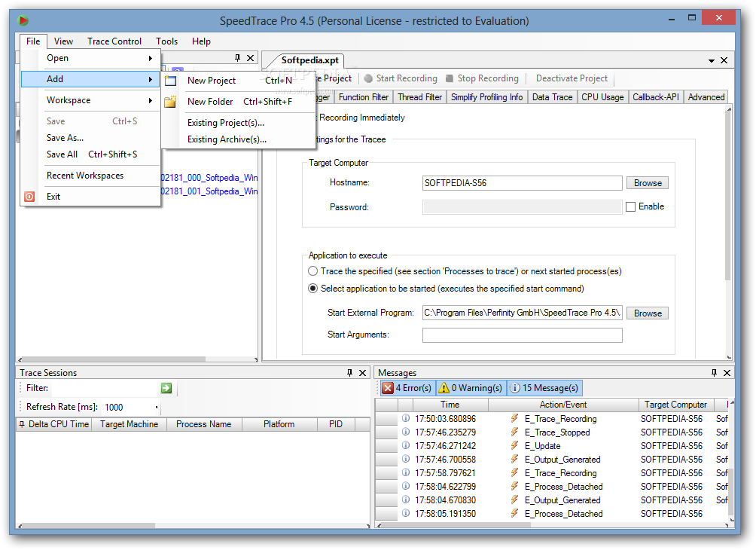Click info icon on 17:50:03.680896 row

click(x=406, y=418)
